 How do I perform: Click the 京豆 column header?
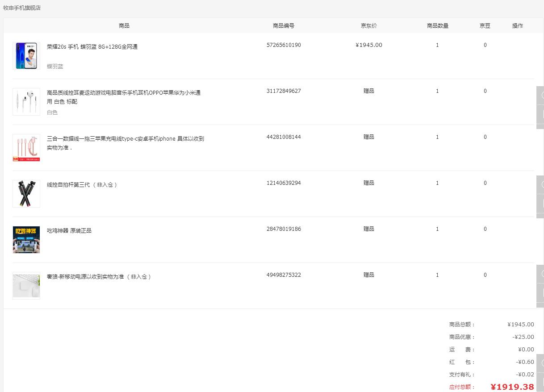485,25
